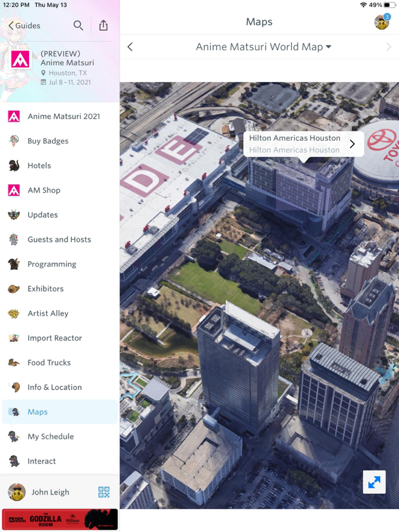Tap the Godzilla Room Hilton banner
Image resolution: width=399 pixels, height=532 pixels.
[60, 519]
